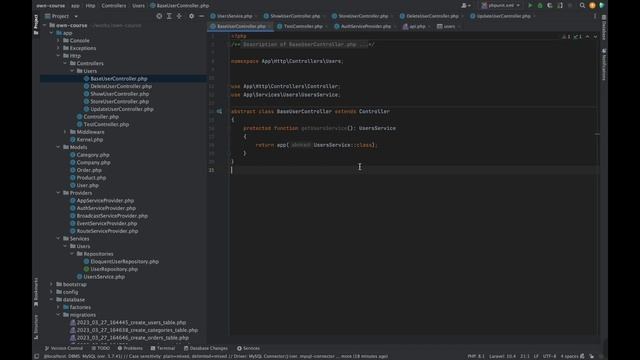The width and height of the screenshot is (640, 360).
Task: Jump to next highlighted error arrow
Action: click(x=596, y=37)
